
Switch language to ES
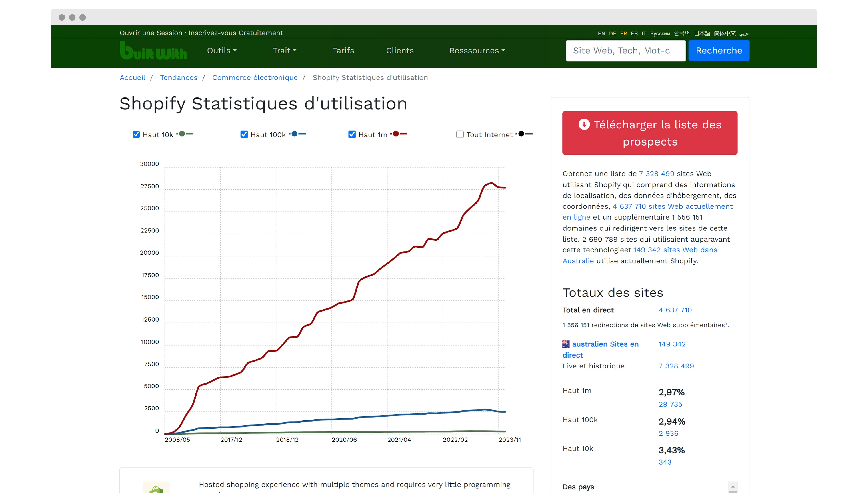[x=634, y=33]
